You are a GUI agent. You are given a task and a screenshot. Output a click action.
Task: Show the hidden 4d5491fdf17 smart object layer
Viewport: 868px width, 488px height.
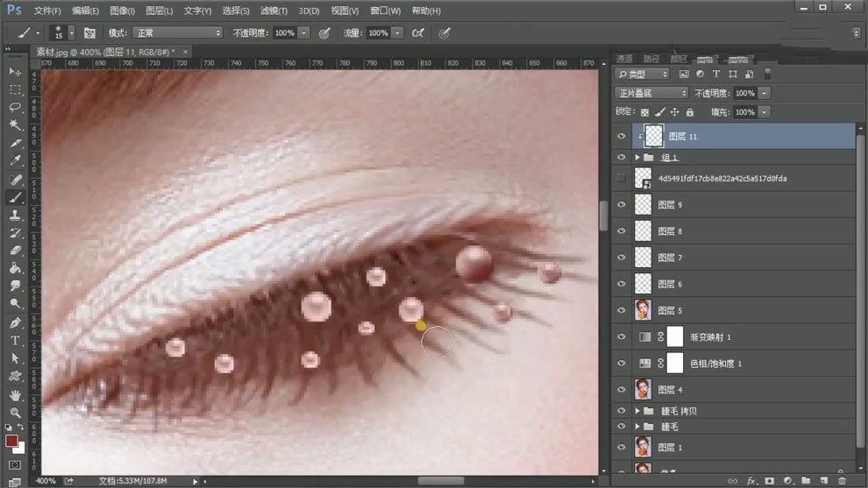622,178
